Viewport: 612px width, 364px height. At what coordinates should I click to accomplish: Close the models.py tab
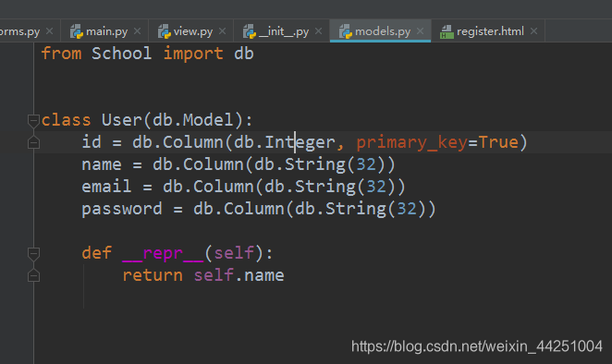click(x=420, y=30)
